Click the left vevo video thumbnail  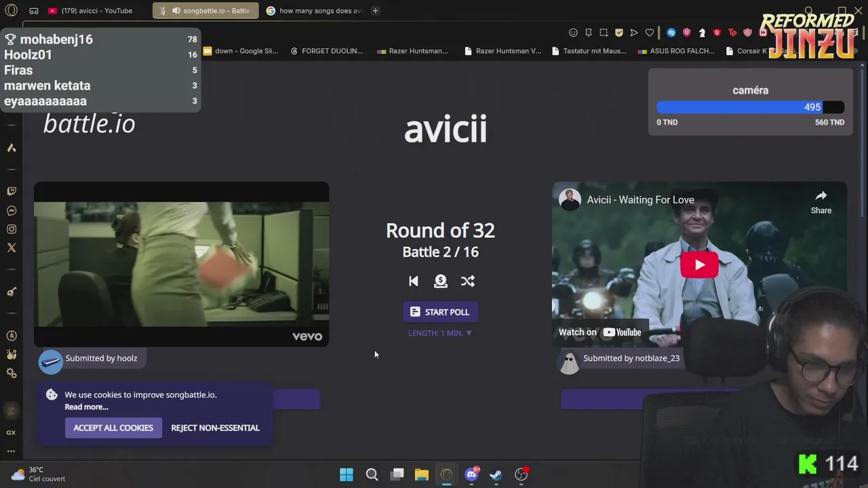tap(182, 264)
